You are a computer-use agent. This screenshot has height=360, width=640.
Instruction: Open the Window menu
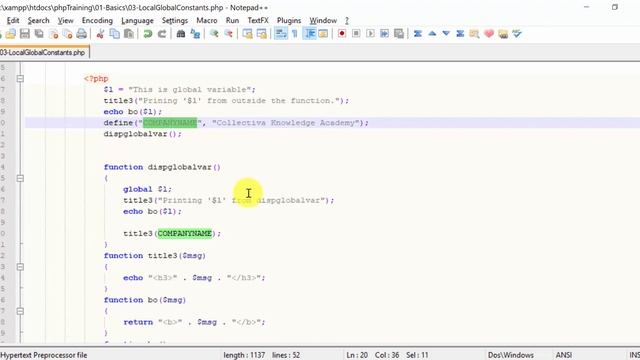tap(323, 20)
